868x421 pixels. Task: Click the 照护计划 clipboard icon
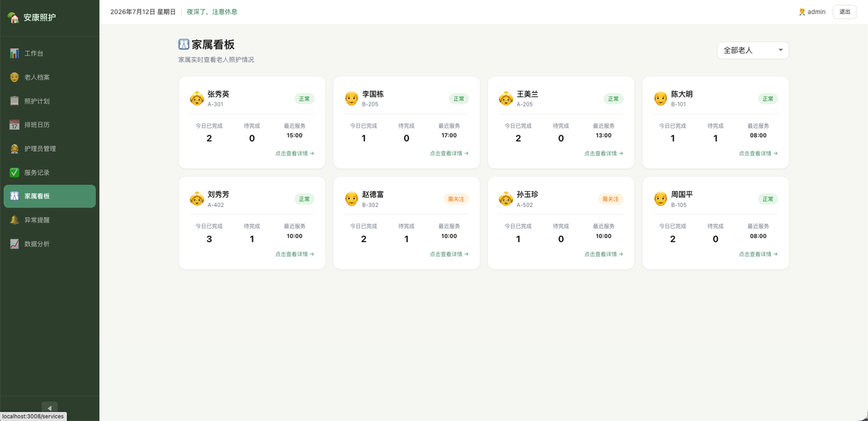coord(14,101)
